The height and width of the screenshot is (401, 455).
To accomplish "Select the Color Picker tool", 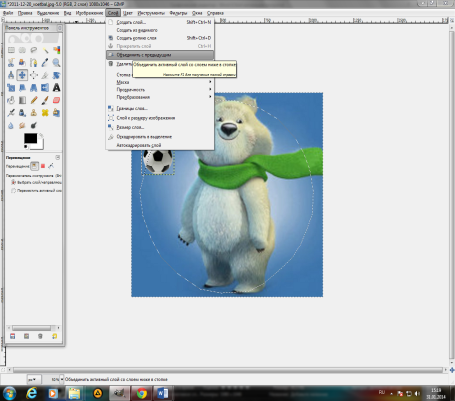I will point(45,63).
